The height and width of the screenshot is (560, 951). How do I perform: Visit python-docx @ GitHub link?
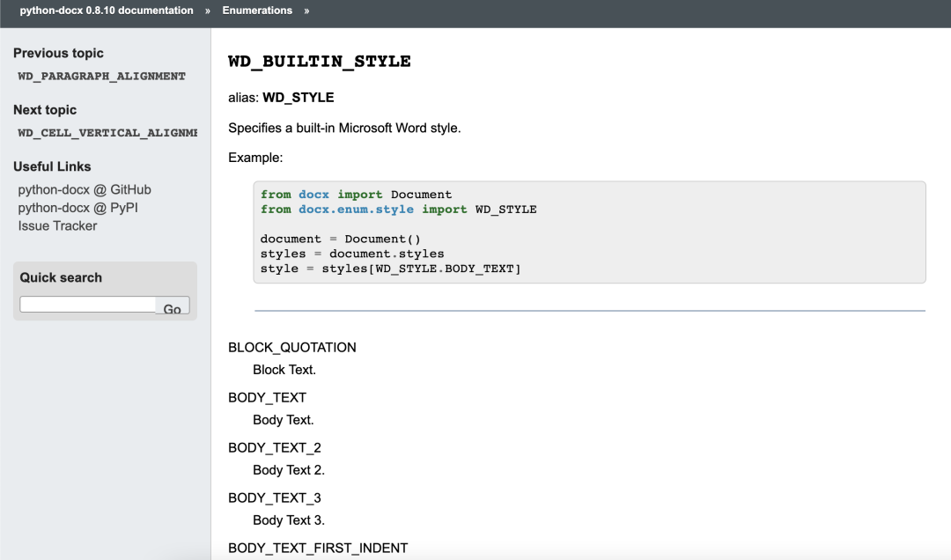(x=85, y=190)
